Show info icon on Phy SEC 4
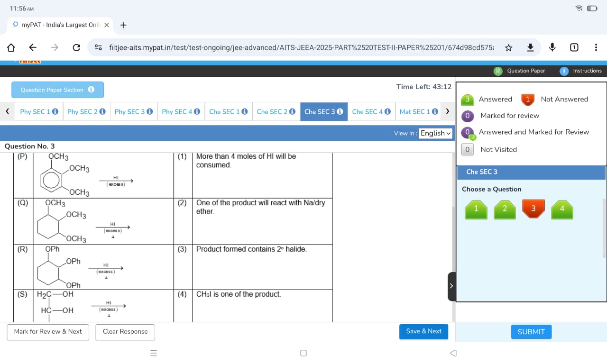Screen dimensions: 607x364 point(197,111)
